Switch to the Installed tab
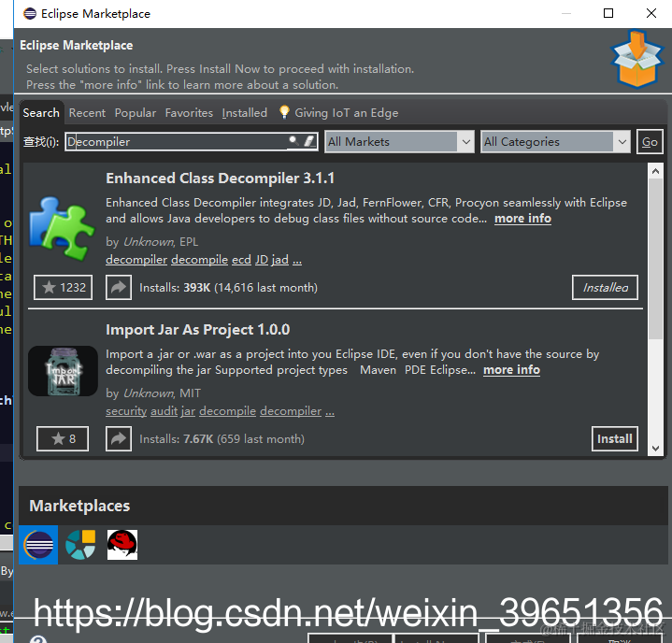 (x=245, y=113)
